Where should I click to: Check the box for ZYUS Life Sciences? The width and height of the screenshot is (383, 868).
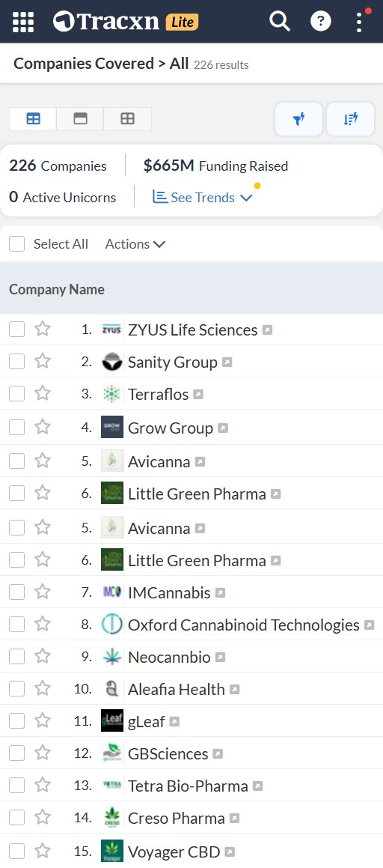click(16, 330)
